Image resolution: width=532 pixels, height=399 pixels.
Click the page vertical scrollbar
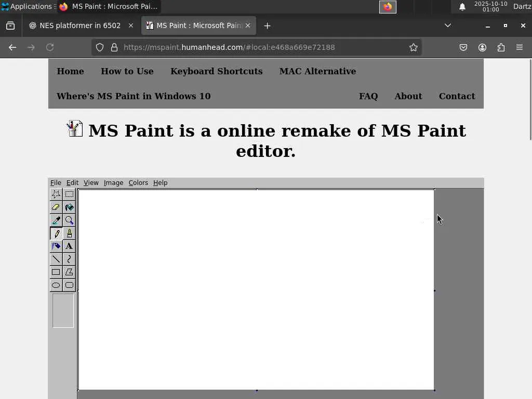tap(530, 99)
